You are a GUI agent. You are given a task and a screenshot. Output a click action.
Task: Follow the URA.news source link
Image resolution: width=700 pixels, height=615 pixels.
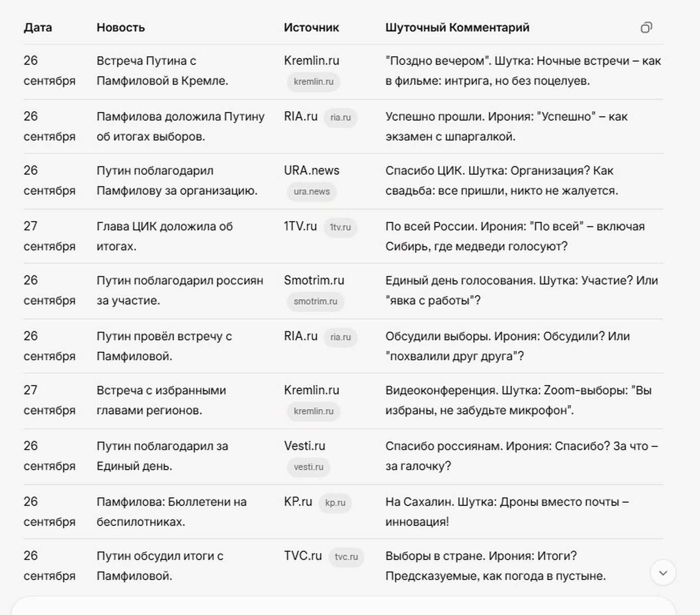(311, 170)
